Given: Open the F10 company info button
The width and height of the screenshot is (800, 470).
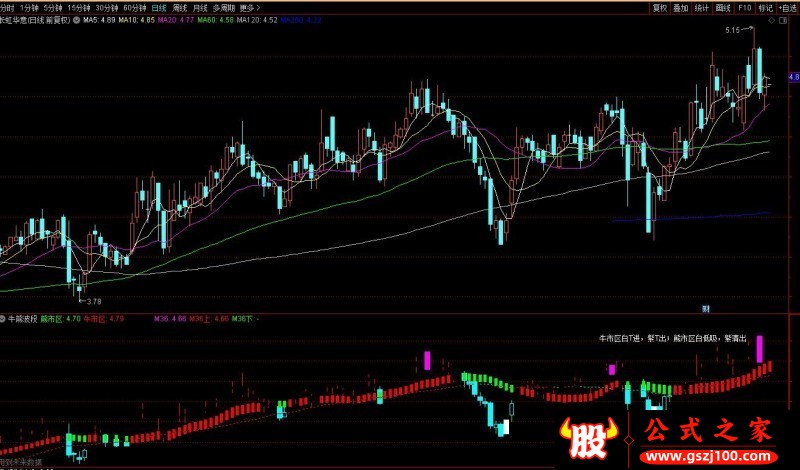Looking at the screenshot, I should point(744,8).
